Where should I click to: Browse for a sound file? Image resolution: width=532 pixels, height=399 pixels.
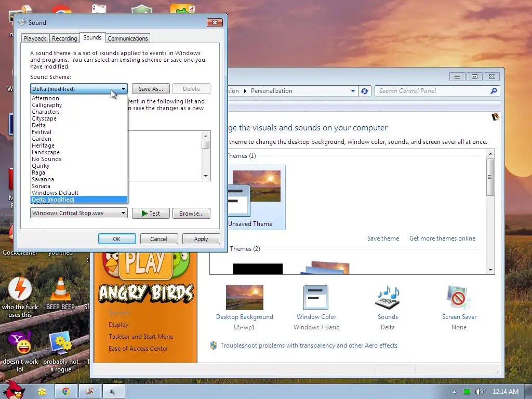pyautogui.click(x=191, y=214)
